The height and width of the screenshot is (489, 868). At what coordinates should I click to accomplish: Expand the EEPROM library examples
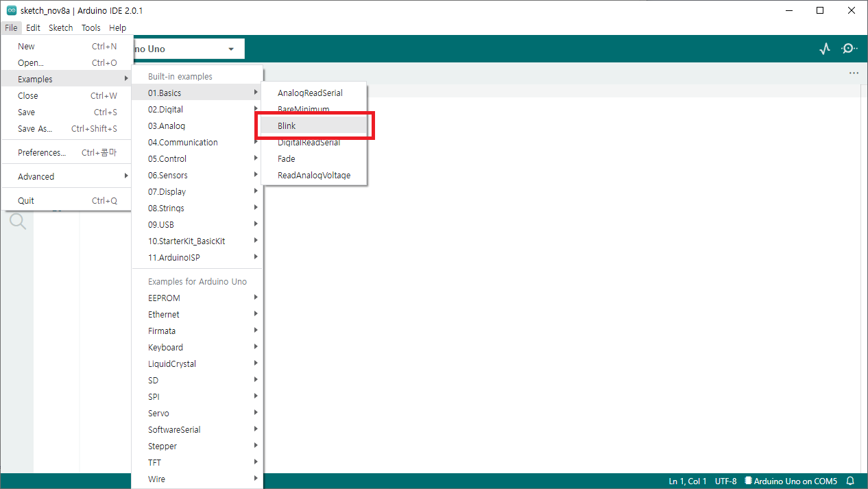pyautogui.click(x=197, y=298)
